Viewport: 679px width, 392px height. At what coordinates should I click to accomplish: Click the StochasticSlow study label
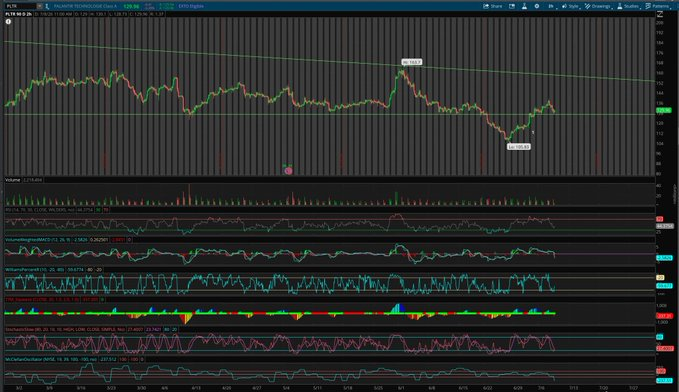coord(65,329)
